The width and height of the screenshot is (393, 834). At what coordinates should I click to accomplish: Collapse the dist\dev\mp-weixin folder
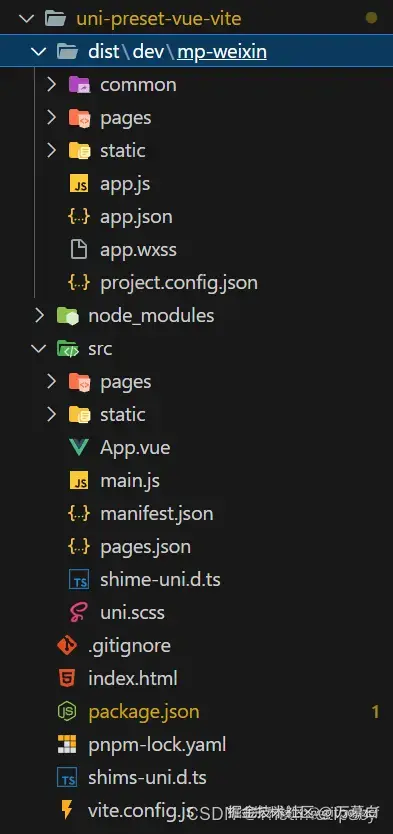point(39,52)
